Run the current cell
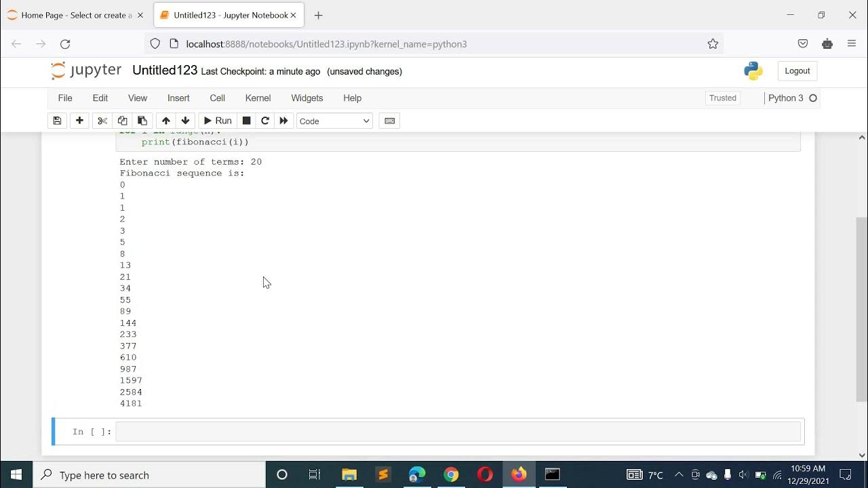Image resolution: width=868 pixels, height=488 pixels. tap(218, 121)
